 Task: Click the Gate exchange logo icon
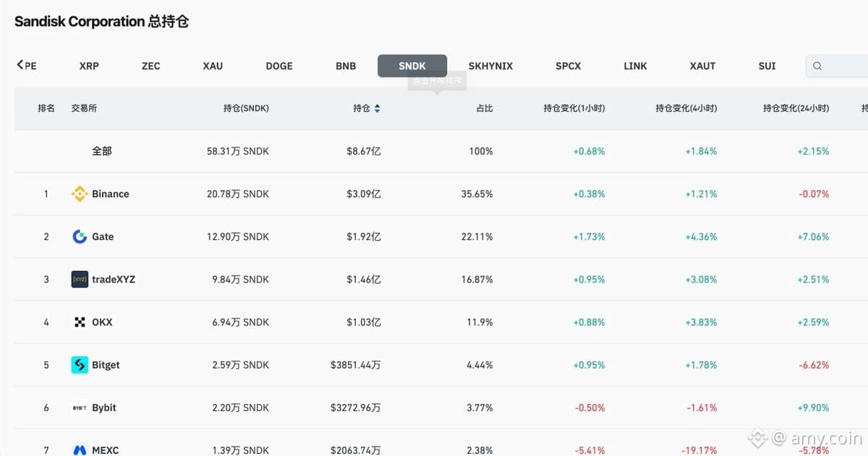point(80,236)
